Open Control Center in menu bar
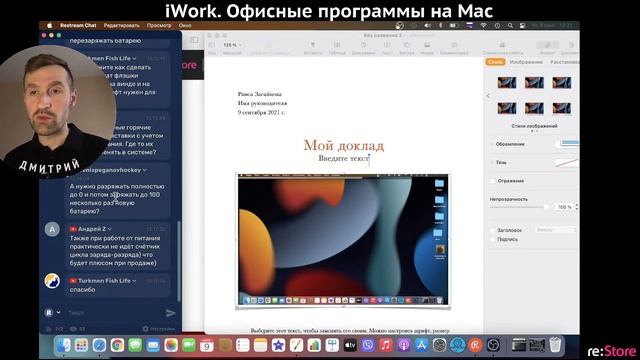The width and height of the screenshot is (640, 360). coord(522,25)
